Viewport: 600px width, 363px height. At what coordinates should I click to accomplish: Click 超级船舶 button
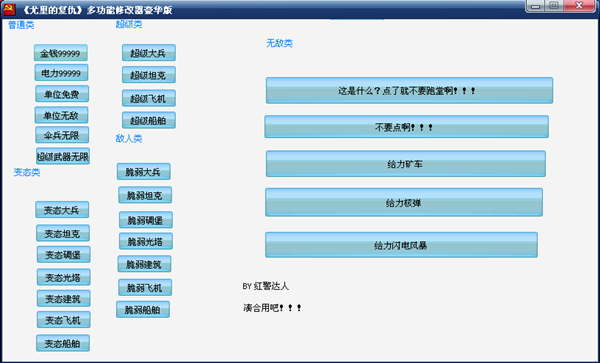(x=149, y=120)
